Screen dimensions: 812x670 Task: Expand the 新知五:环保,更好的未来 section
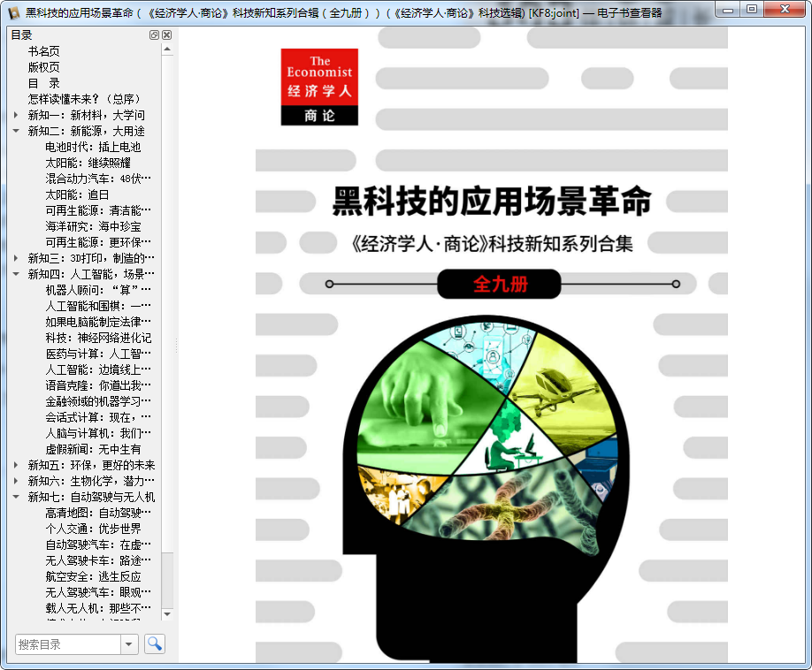tap(16, 465)
